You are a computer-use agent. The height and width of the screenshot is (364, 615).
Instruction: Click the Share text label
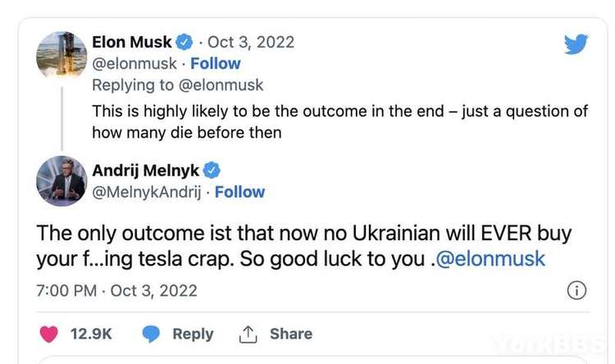pos(291,334)
